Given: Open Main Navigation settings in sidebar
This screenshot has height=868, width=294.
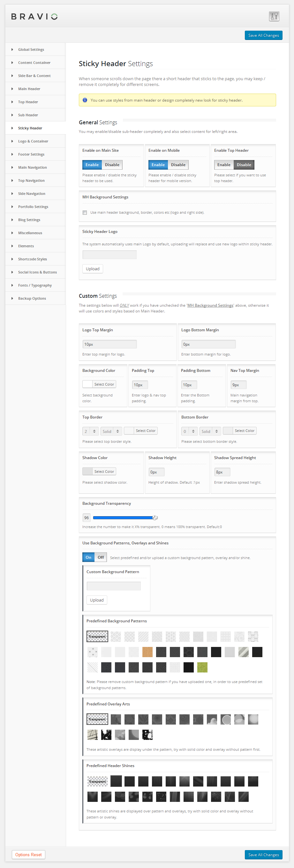Looking at the screenshot, I should (x=32, y=167).
